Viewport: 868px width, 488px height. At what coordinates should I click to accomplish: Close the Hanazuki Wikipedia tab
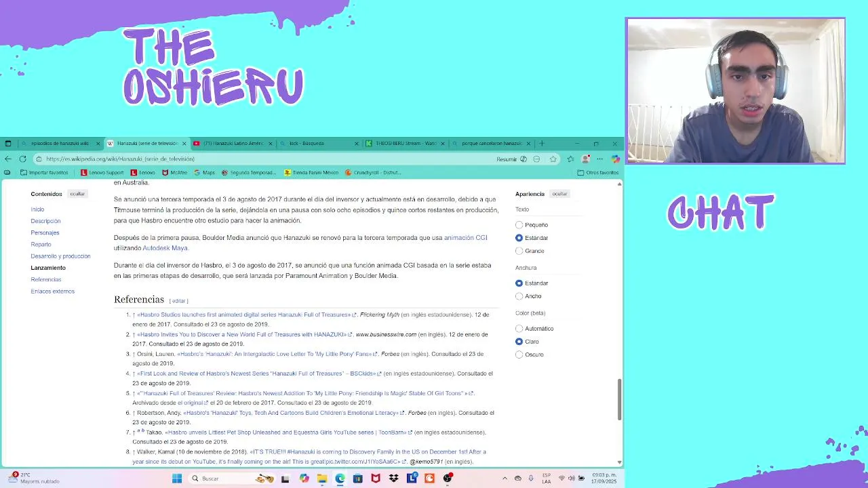point(184,144)
